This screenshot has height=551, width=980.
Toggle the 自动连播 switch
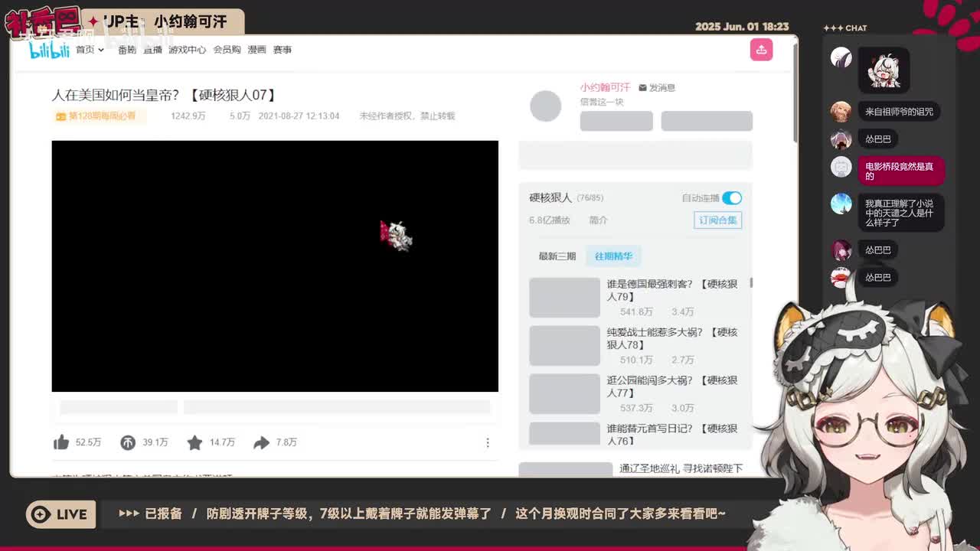(x=732, y=198)
